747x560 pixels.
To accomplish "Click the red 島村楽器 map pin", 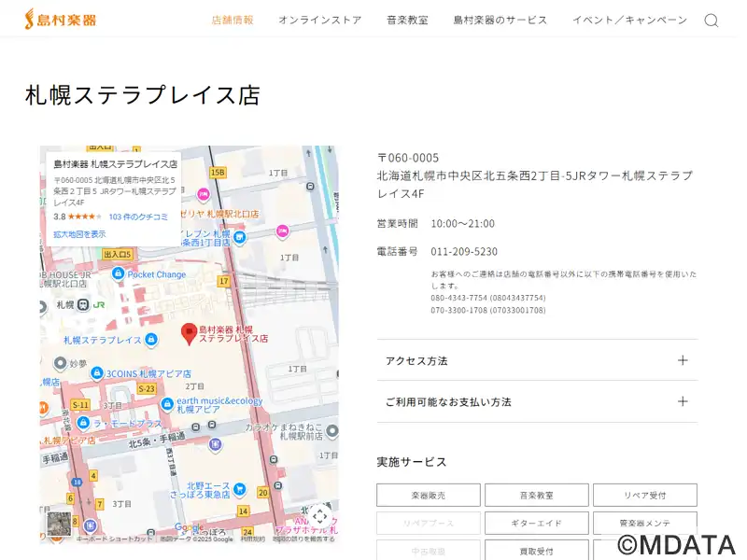I will click(x=189, y=333).
